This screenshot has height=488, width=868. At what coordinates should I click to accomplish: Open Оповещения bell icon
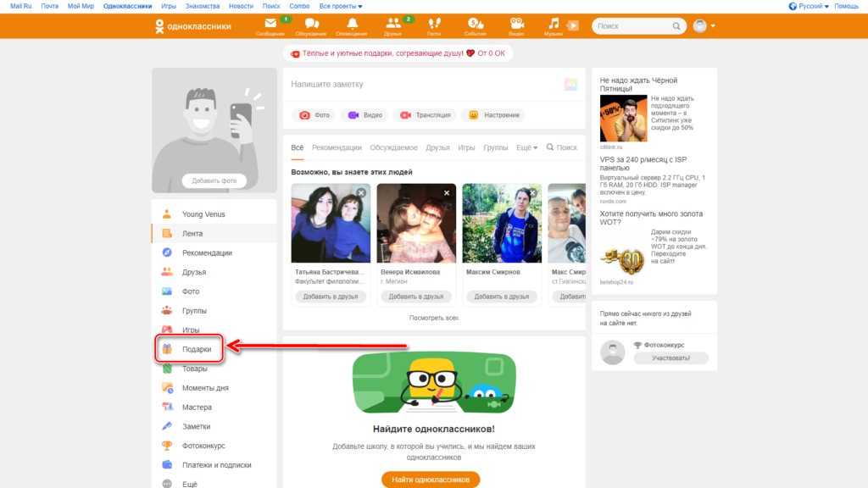tap(352, 25)
